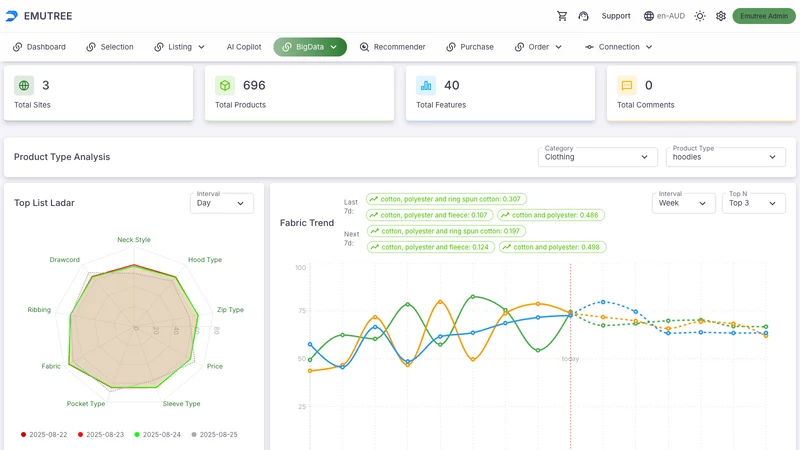The height and width of the screenshot is (450, 800).
Task: Open the Top N dropdown
Action: 754,203
